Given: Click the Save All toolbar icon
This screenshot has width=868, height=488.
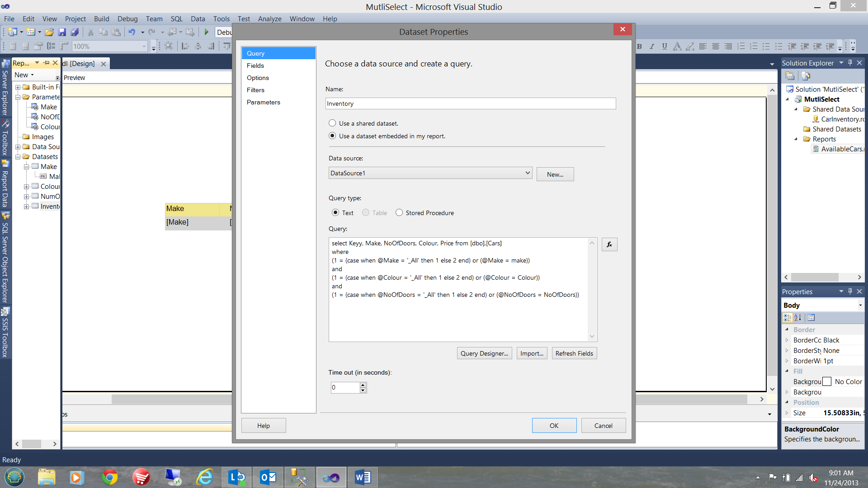Looking at the screenshot, I should click(75, 32).
